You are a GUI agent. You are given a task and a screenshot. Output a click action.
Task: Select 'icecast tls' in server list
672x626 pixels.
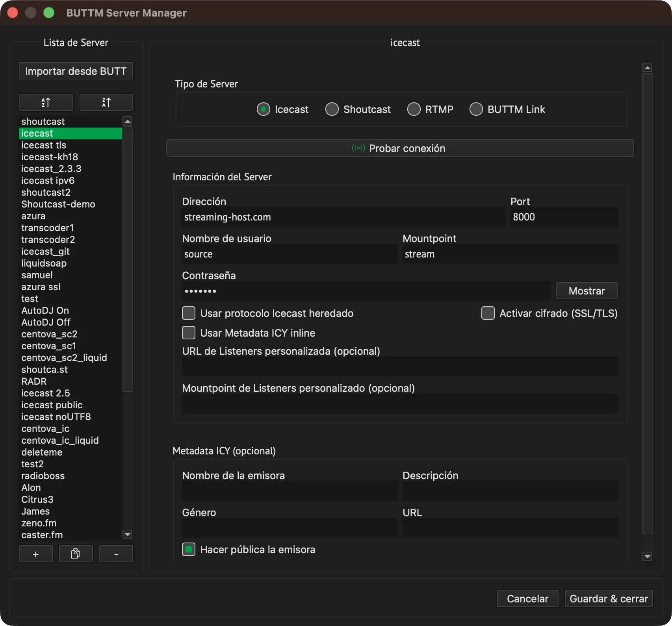pos(71,145)
